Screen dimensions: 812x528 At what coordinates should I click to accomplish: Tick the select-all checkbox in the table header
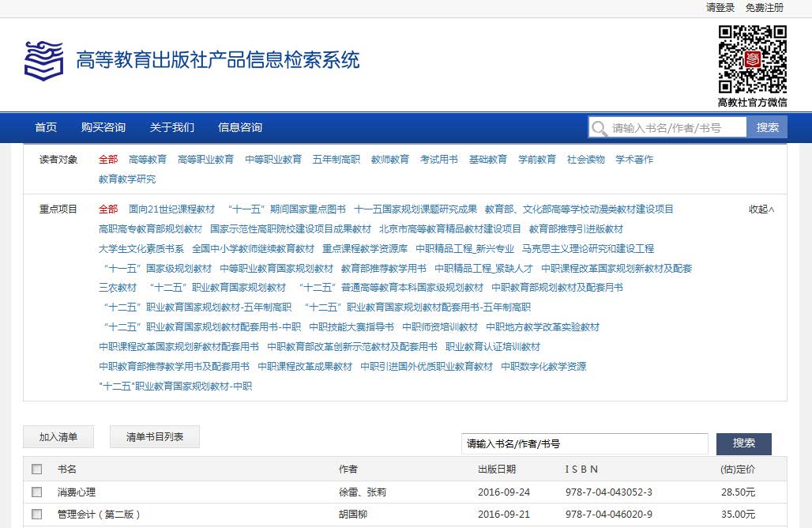[x=37, y=469]
